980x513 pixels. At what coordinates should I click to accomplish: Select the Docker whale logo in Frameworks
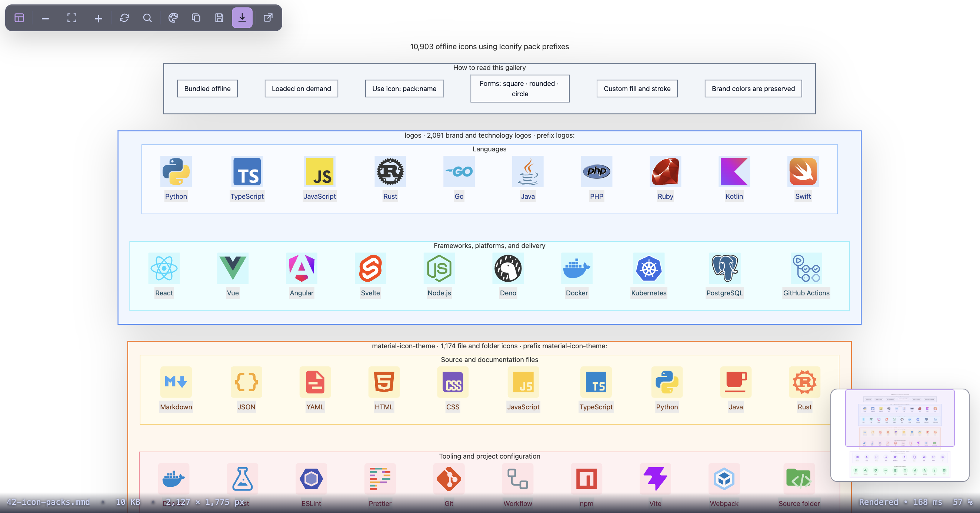[577, 268]
